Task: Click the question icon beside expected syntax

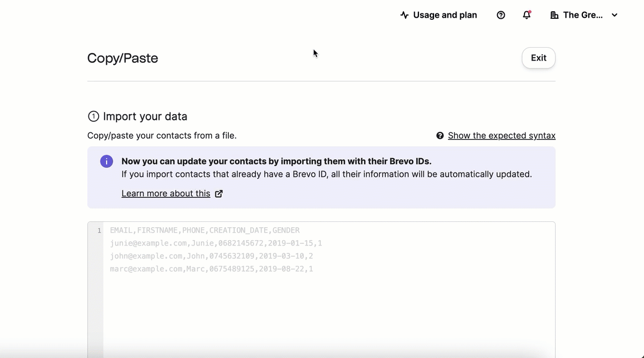Action: [x=440, y=136]
